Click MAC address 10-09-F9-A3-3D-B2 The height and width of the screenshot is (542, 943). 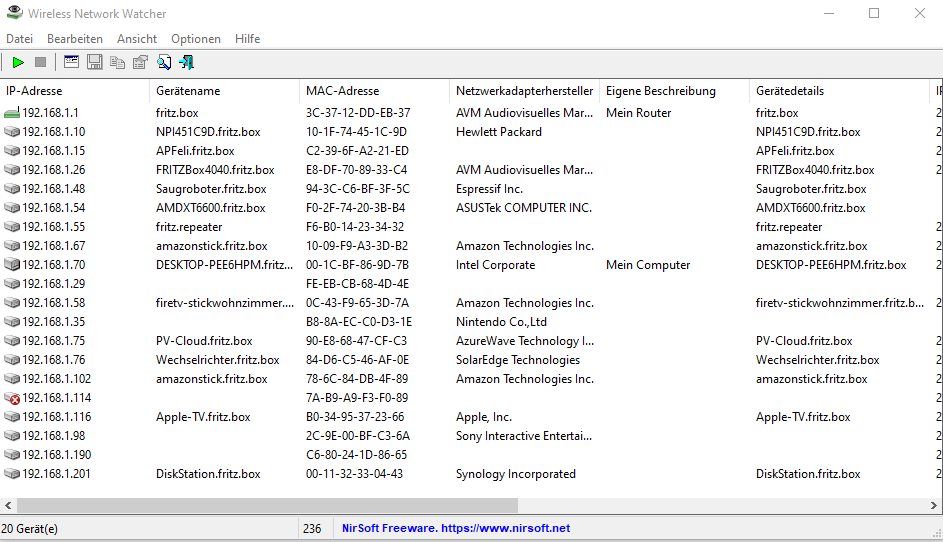click(x=357, y=246)
